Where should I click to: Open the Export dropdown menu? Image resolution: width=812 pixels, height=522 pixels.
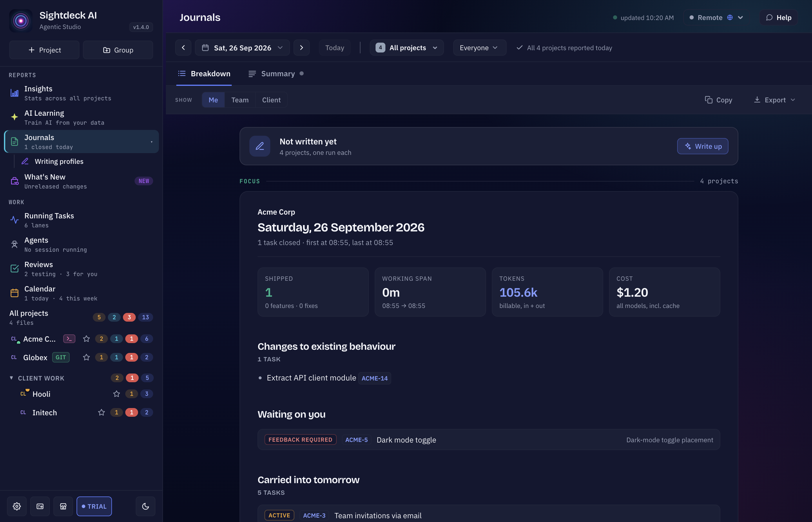(774, 100)
